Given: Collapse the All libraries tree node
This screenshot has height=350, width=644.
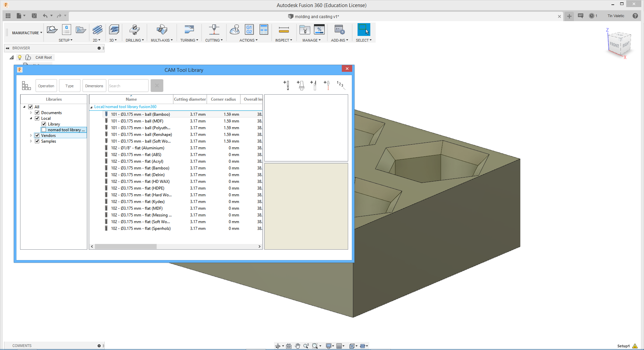Looking at the screenshot, I should click(x=24, y=107).
